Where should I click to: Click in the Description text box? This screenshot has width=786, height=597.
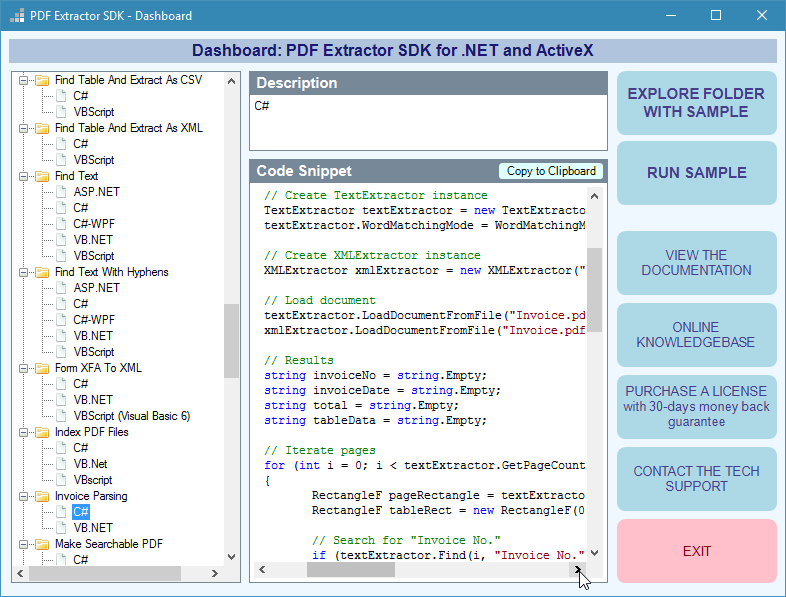click(429, 122)
